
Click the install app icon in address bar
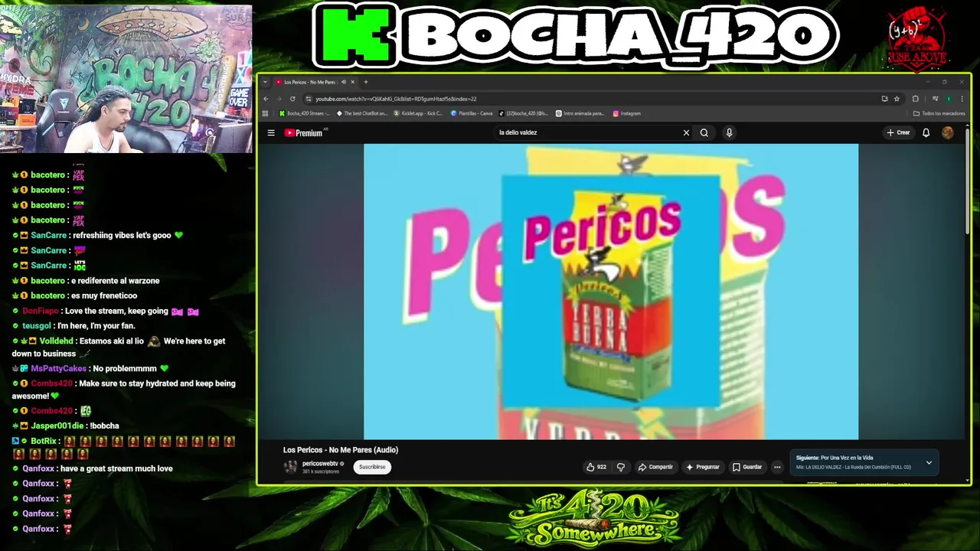(x=884, y=99)
